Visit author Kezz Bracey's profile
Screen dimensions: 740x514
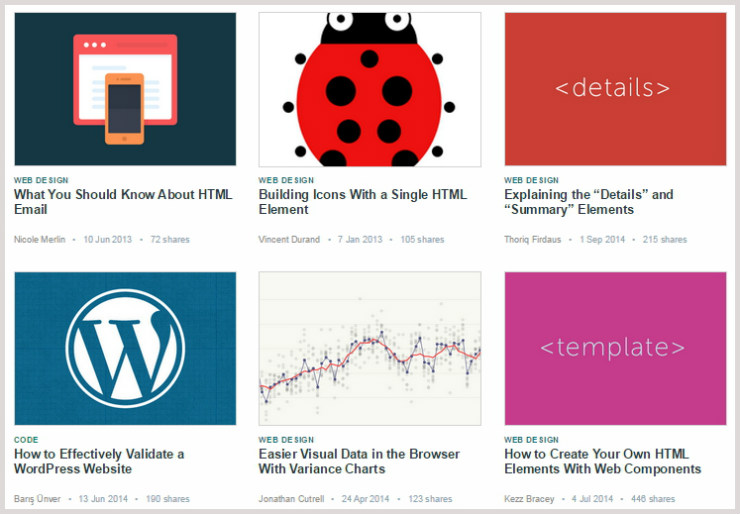pyautogui.click(x=529, y=499)
